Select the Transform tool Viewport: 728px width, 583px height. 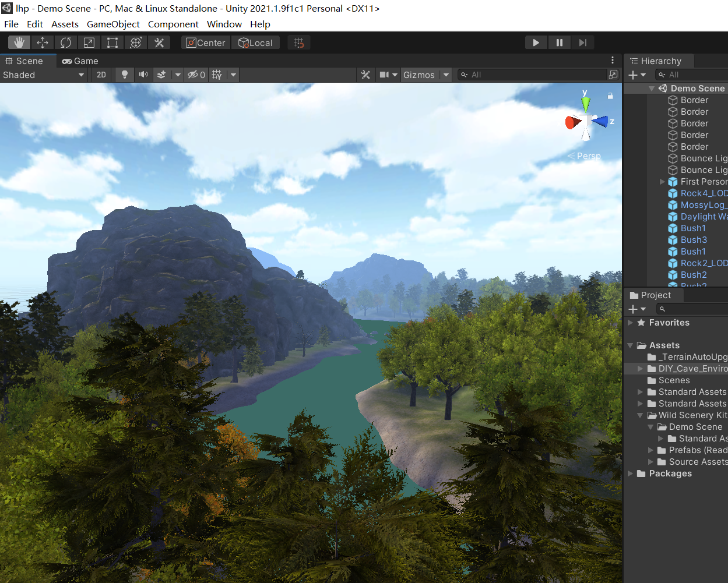(x=135, y=42)
